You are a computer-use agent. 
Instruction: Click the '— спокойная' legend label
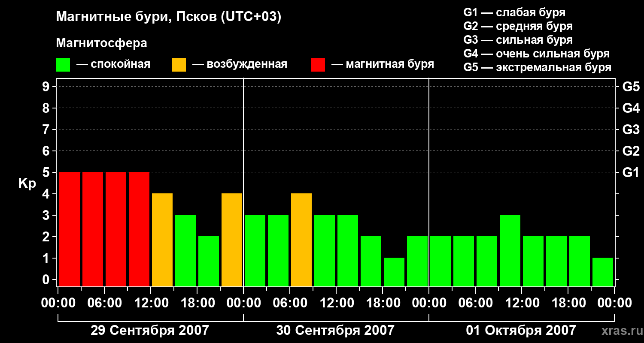[113, 64]
